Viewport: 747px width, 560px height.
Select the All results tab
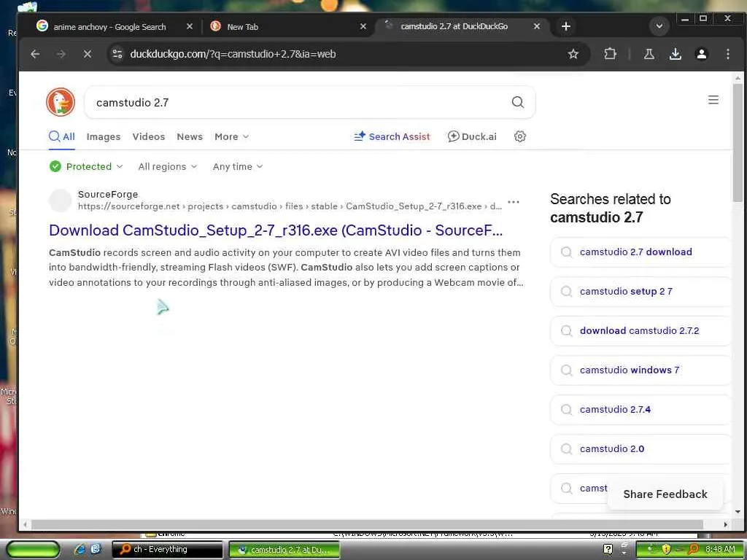[62, 136]
